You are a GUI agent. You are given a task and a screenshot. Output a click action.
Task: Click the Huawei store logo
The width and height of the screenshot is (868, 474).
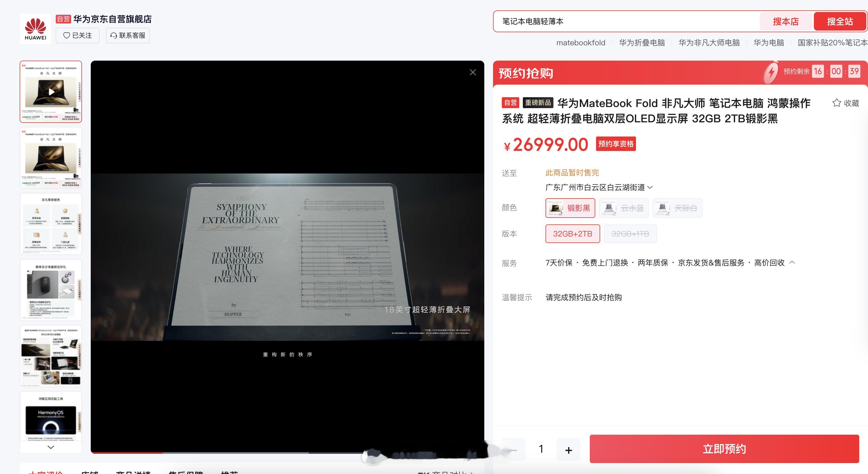coord(35,29)
